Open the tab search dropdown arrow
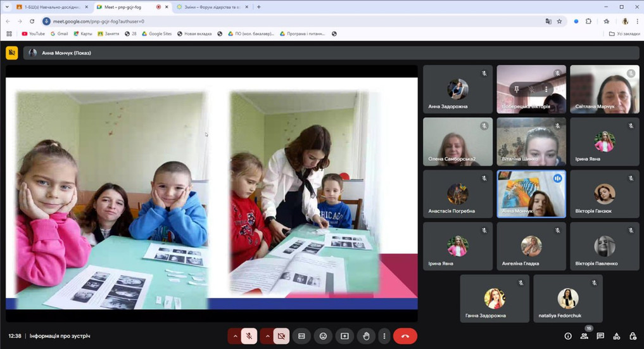The height and width of the screenshot is (349, 644). (x=7, y=7)
